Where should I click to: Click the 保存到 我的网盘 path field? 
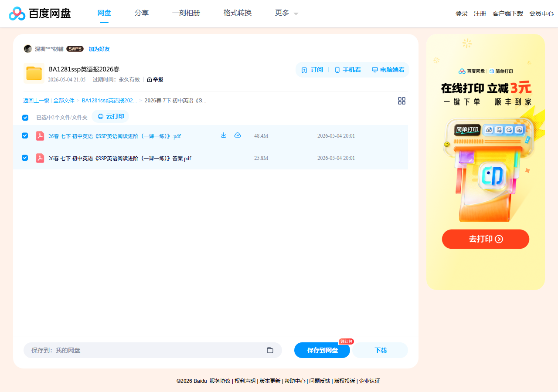(x=153, y=350)
